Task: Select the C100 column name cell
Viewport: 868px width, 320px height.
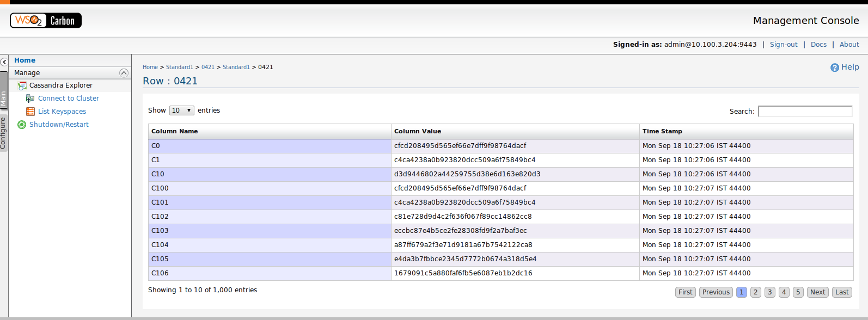Action: pyautogui.click(x=270, y=188)
